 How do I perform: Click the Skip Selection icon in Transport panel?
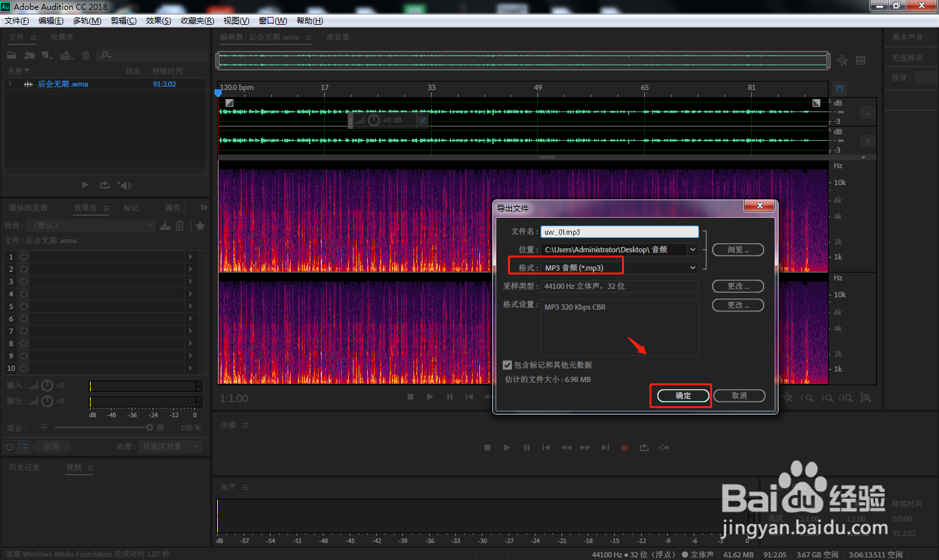coord(664,447)
